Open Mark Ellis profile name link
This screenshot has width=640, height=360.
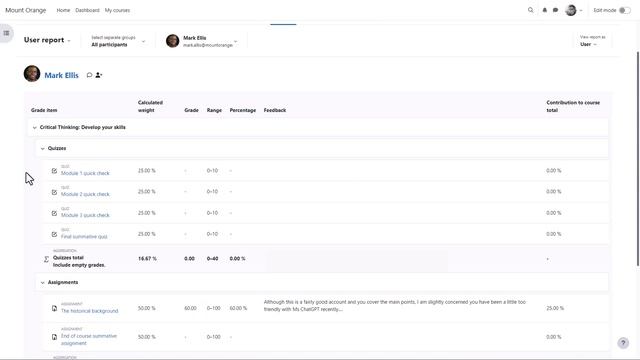61,75
